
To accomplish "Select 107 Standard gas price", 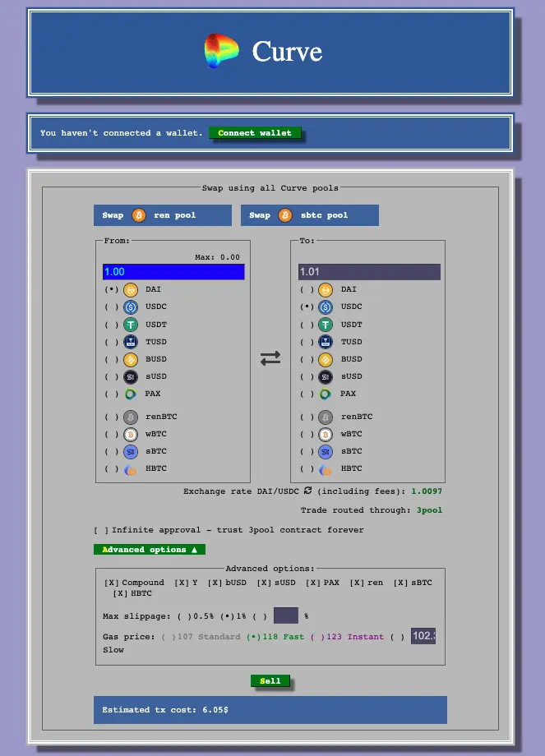I will (x=169, y=637).
